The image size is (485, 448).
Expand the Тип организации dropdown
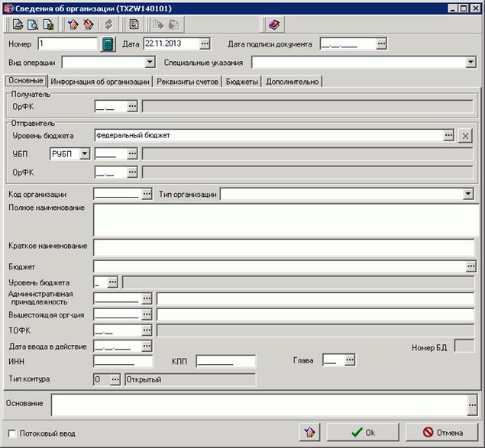tap(468, 194)
